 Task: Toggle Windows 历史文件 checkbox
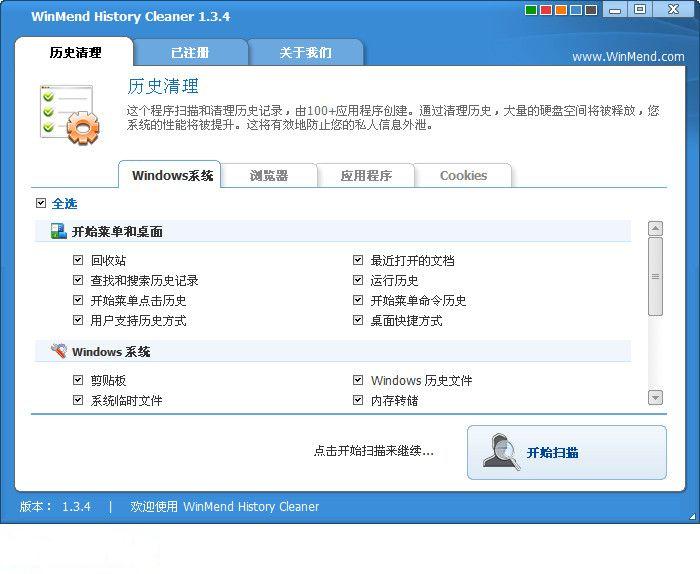[x=358, y=380]
